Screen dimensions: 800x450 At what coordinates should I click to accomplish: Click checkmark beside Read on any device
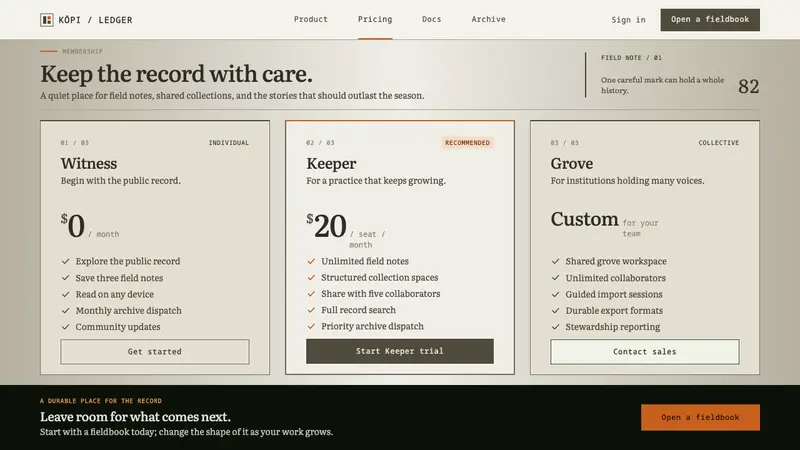[x=65, y=294]
